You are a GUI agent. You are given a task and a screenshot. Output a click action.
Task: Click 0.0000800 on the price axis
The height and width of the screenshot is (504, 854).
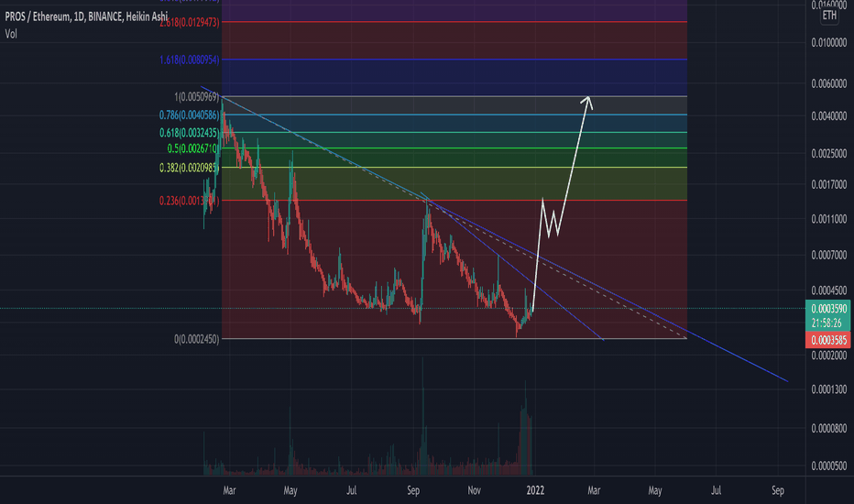[829, 429]
